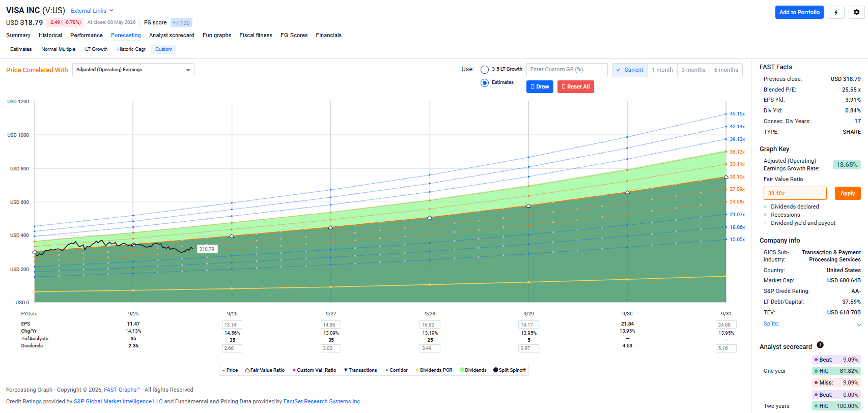Toggle Corridor legend item
This screenshot has height=413, width=868.
tap(397, 370)
